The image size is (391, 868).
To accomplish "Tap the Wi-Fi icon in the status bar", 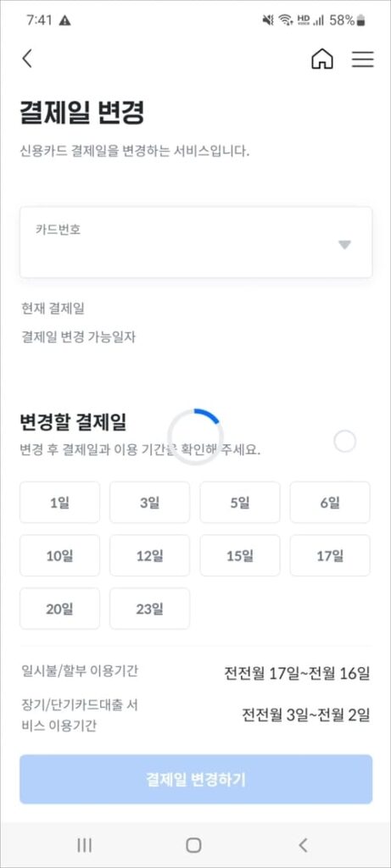I will coord(286,20).
